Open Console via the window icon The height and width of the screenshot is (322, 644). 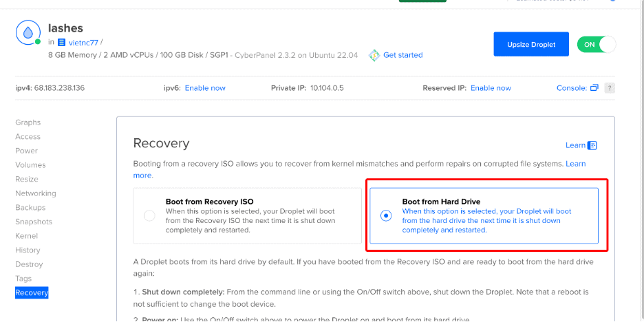(594, 88)
